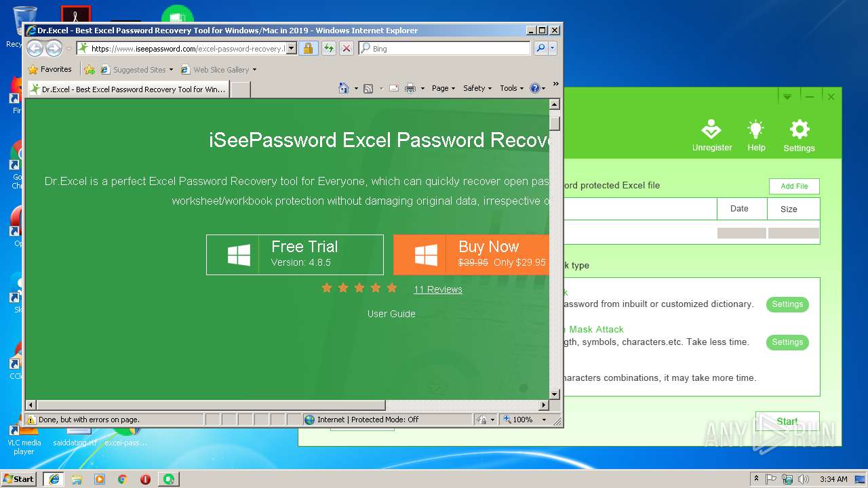Viewport: 868px width, 488px height.
Task: Expand Suggested Sites dropdown
Action: tap(172, 69)
